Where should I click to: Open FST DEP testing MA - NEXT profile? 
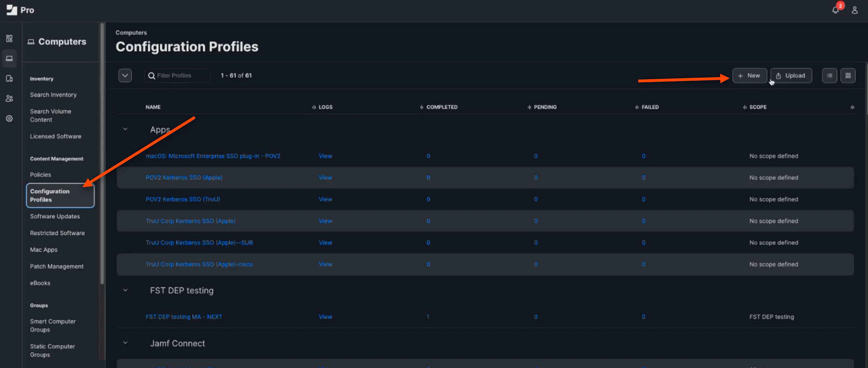point(184,317)
